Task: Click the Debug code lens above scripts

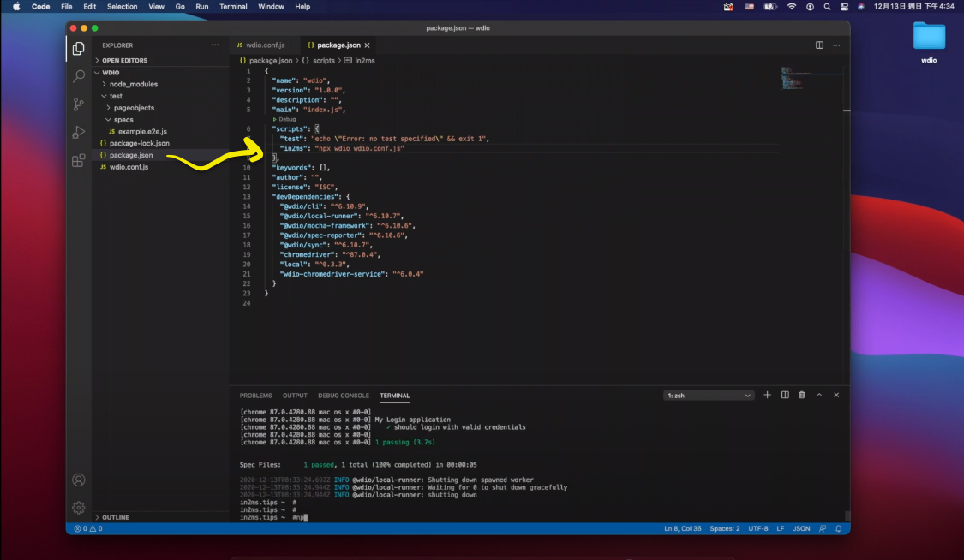Action: (287, 119)
